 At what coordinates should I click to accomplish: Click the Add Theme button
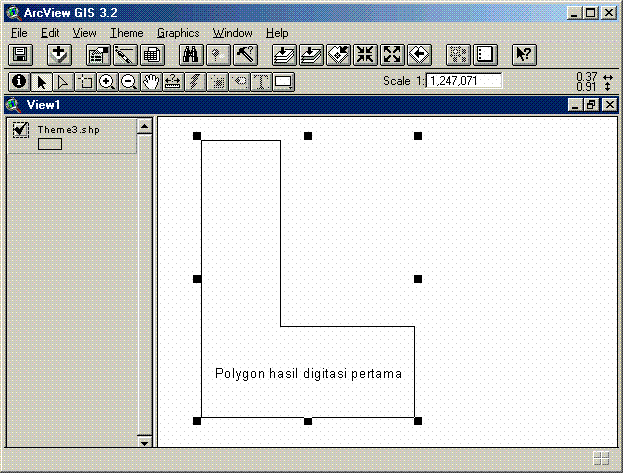pos(59,55)
